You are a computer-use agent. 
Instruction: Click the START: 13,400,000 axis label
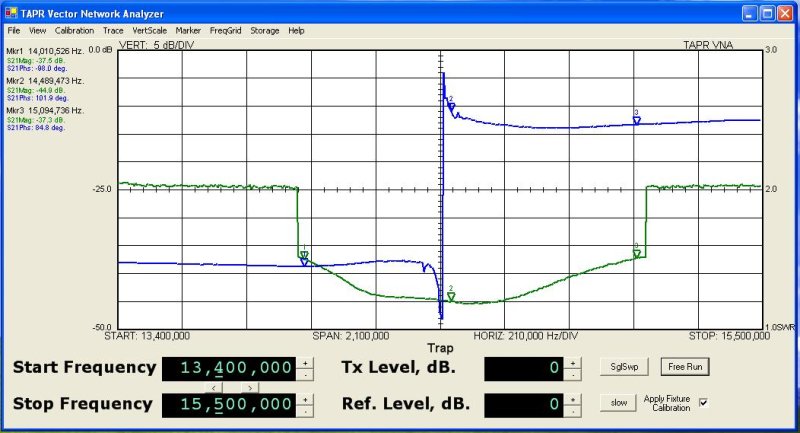click(x=147, y=336)
